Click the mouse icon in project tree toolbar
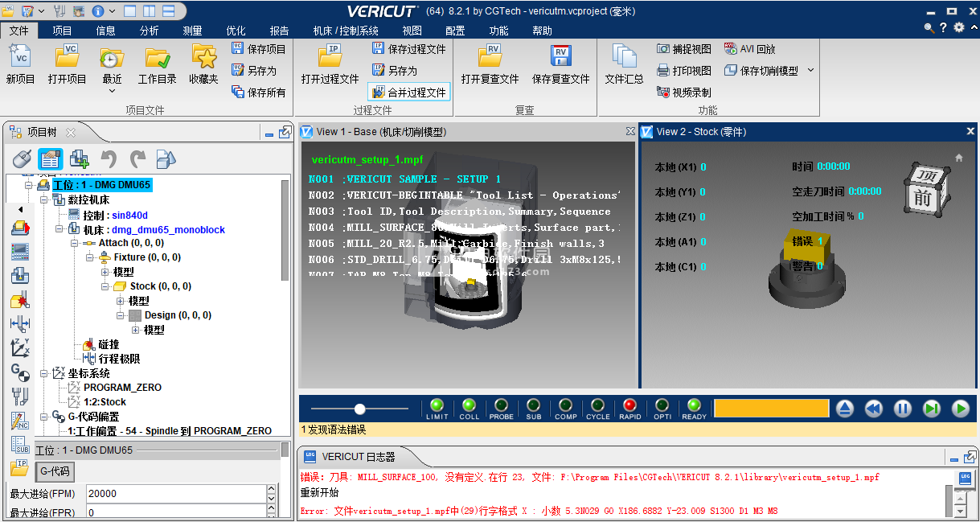Viewport: 980px width, 522px height. tap(23, 158)
